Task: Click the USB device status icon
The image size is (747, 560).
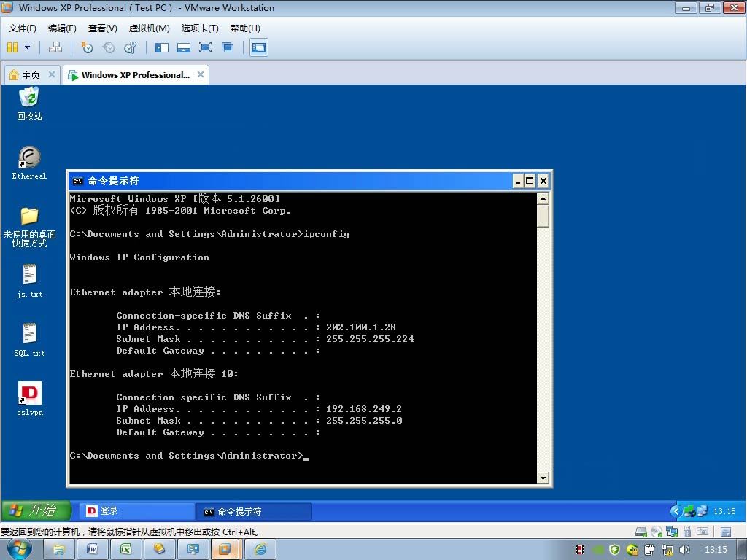Action: (687, 532)
